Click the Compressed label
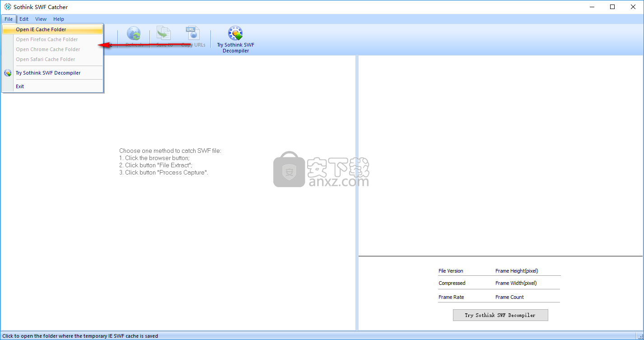 452,283
